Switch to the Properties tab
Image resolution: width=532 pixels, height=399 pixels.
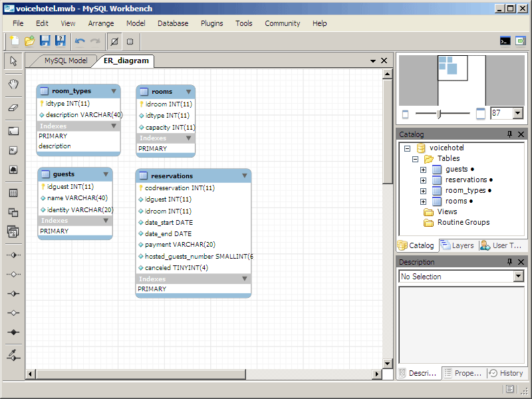463,373
